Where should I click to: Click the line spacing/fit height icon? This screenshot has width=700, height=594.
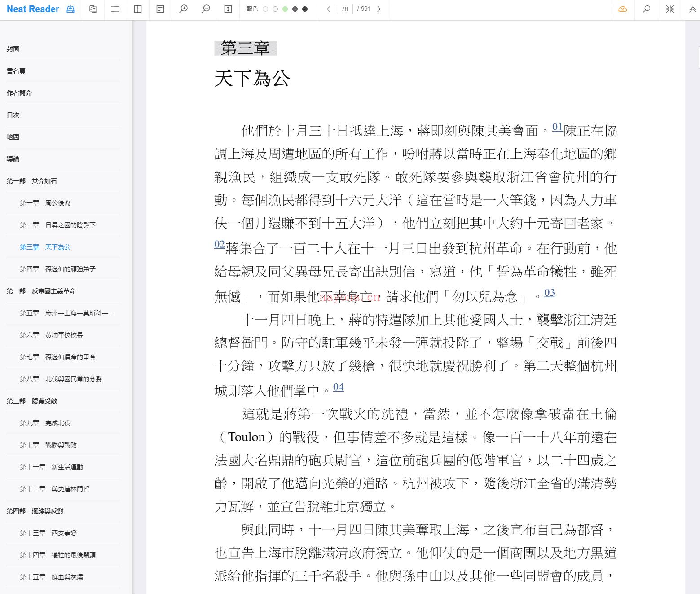click(x=228, y=9)
